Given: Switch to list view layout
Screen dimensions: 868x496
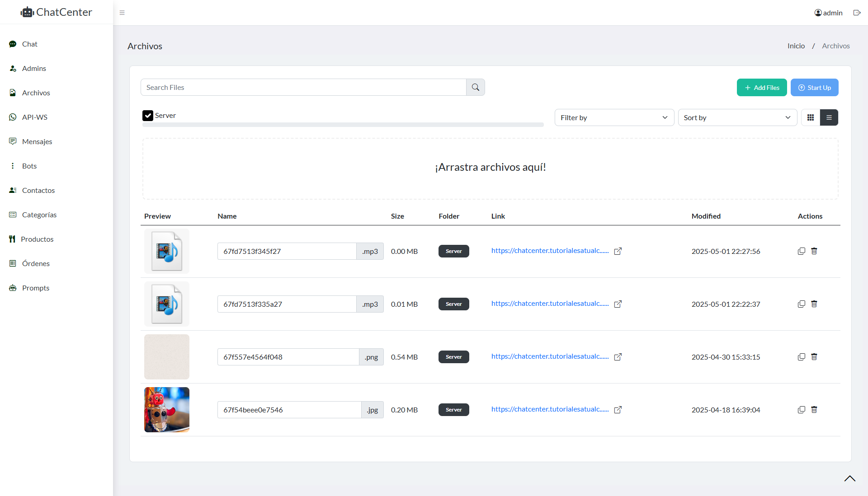Looking at the screenshot, I should tap(829, 117).
